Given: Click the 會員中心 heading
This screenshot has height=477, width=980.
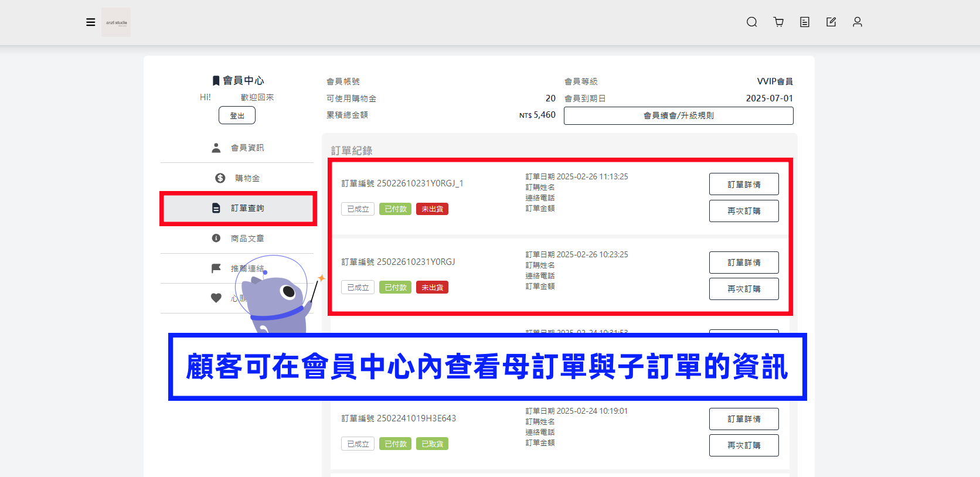Looking at the screenshot, I should tap(238, 80).
